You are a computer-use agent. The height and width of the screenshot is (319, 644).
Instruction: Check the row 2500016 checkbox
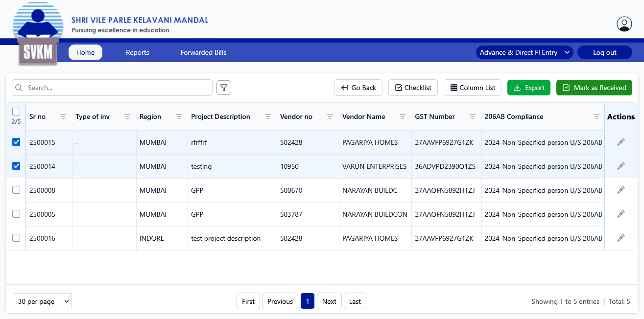(16, 238)
